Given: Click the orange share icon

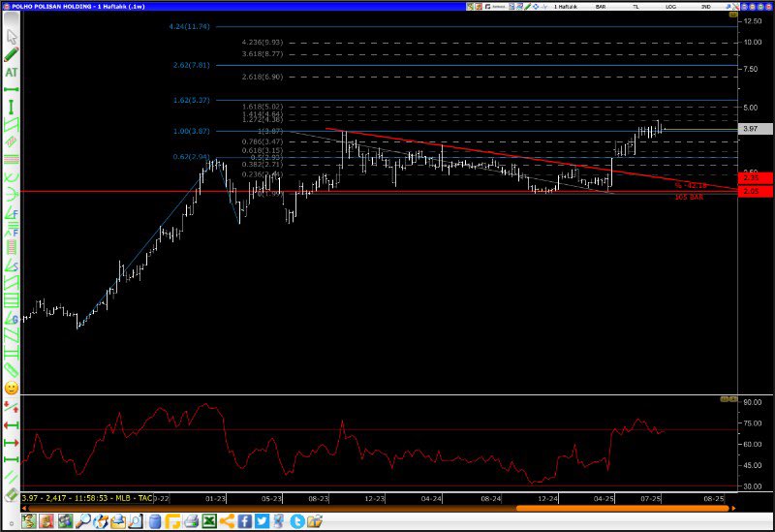Looking at the screenshot, I should point(227,521).
